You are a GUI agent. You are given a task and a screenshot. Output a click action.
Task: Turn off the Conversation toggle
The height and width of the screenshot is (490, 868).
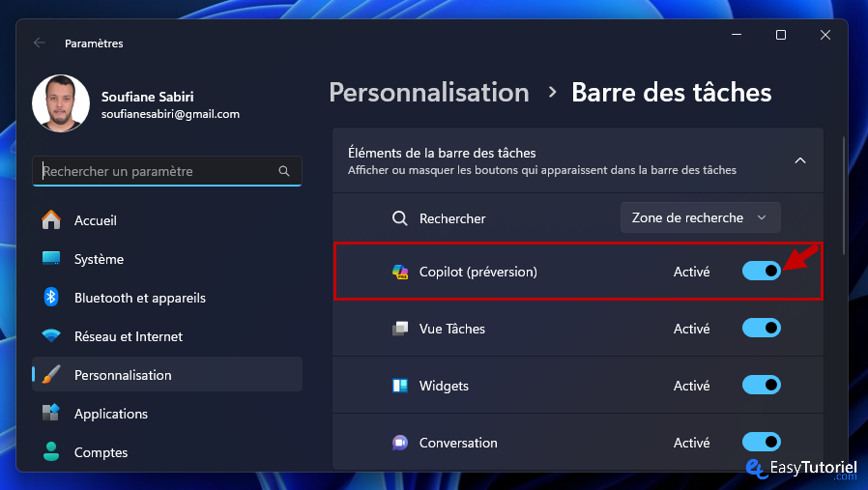pyautogui.click(x=761, y=442)
